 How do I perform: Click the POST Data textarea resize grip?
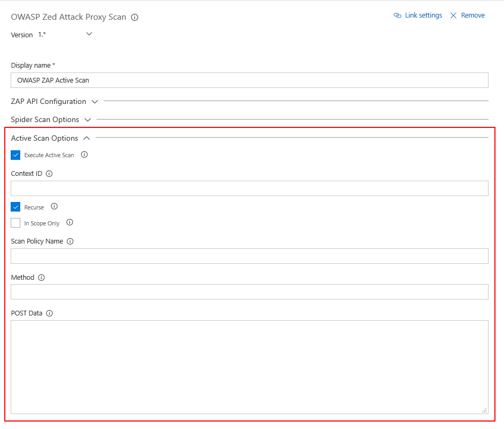[484, 410]
